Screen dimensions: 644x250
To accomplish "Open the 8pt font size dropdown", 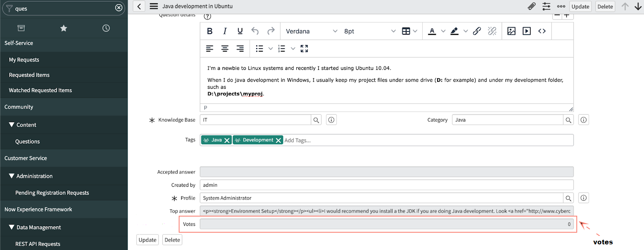I will click(x=369, y=31).
